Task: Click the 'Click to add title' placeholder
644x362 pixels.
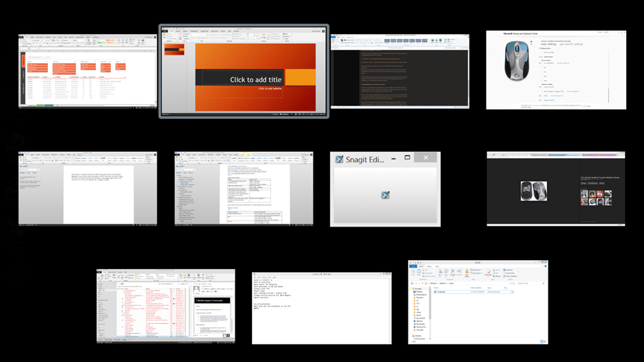Action: (255, 79)
